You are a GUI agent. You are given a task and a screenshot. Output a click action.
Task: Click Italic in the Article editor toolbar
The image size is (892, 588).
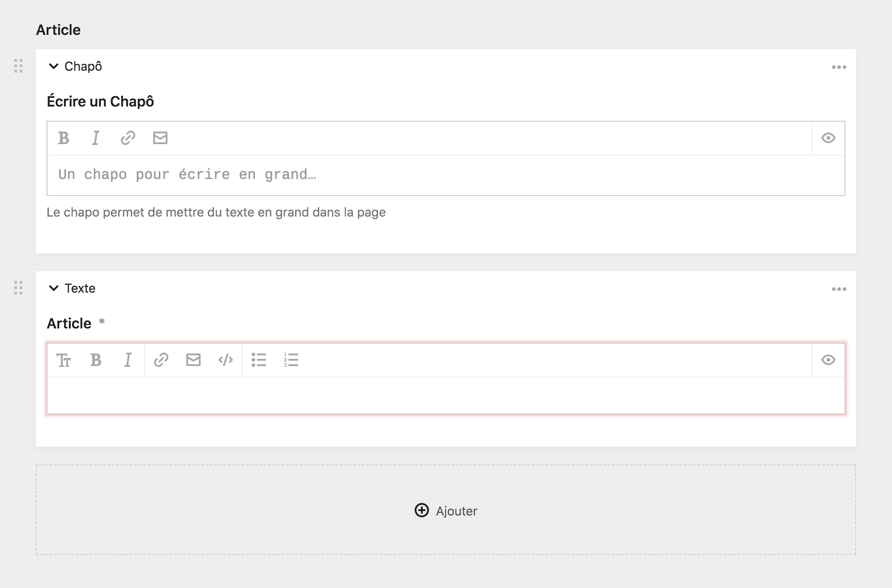tap(128, 360)
